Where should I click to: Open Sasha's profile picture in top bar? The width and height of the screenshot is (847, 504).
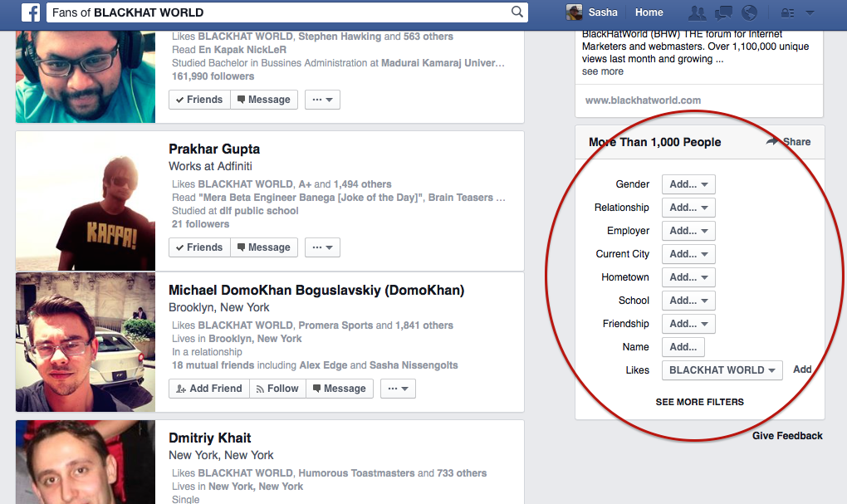coord(574,12)
